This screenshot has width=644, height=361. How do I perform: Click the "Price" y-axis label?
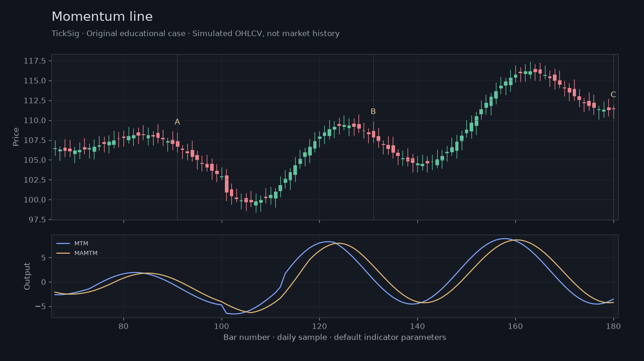point(16,137)
